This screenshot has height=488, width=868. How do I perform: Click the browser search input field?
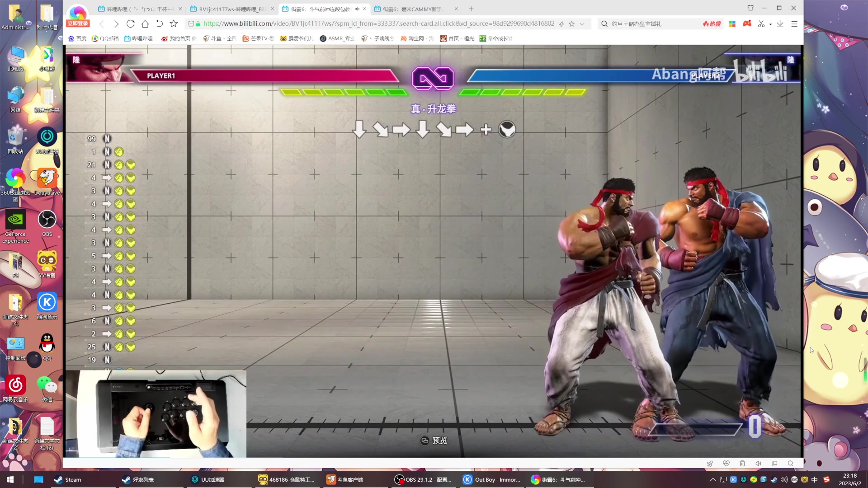coord(651,24)
